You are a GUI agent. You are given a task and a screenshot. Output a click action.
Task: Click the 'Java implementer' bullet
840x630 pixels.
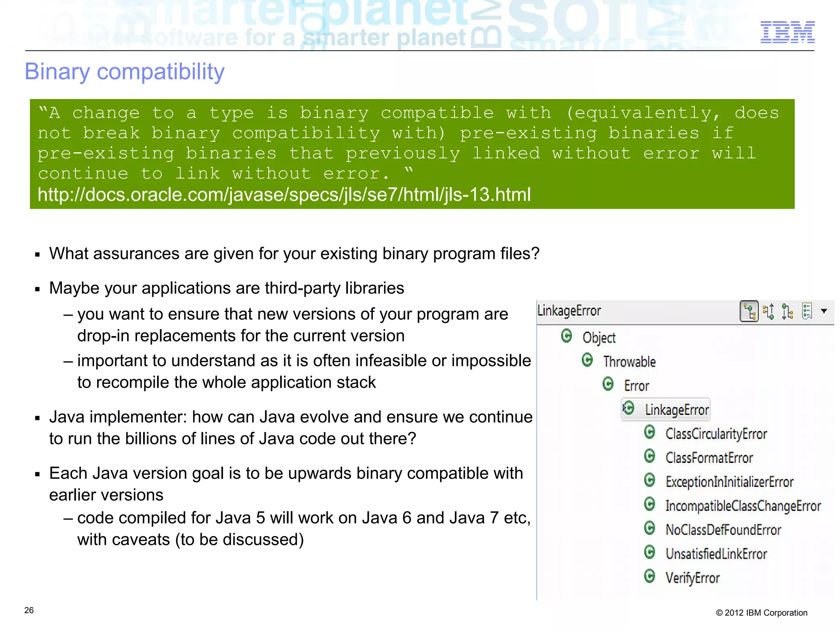coord(291,428)
